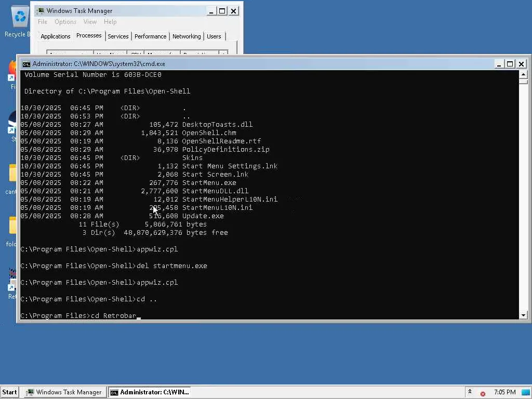Switch to the Services tab
Screen dimensions: 532x399
118,36
